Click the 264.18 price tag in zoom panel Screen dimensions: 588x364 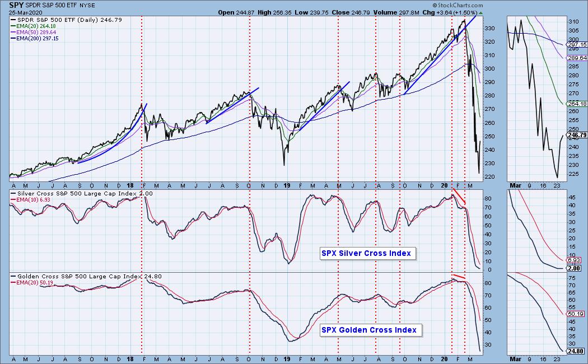click(x=577, y=104)
